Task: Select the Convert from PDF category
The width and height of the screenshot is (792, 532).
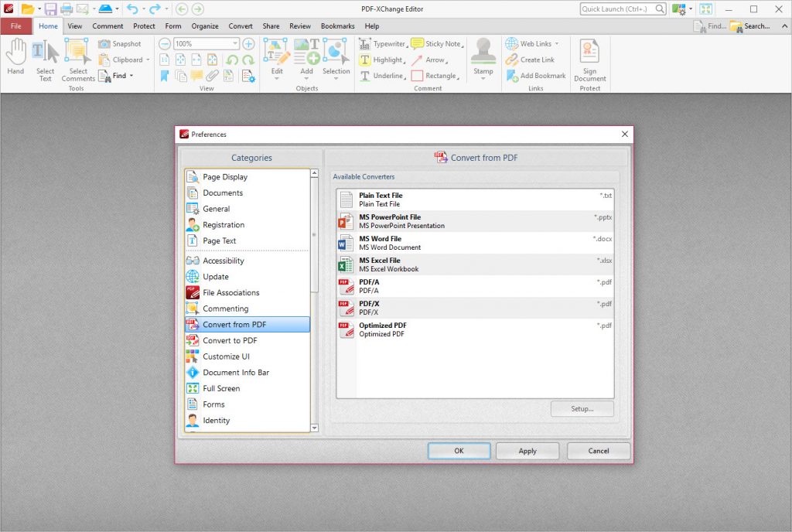Action: 236,324
